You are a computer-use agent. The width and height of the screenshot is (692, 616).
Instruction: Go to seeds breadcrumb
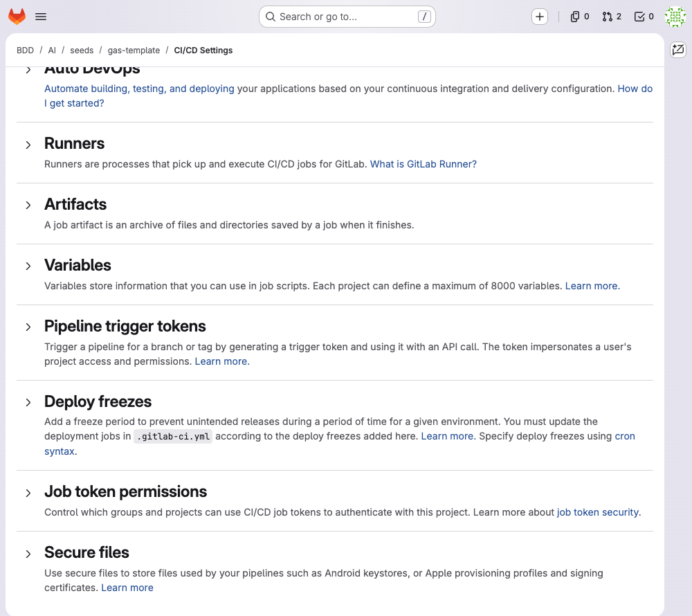point(82,51)
